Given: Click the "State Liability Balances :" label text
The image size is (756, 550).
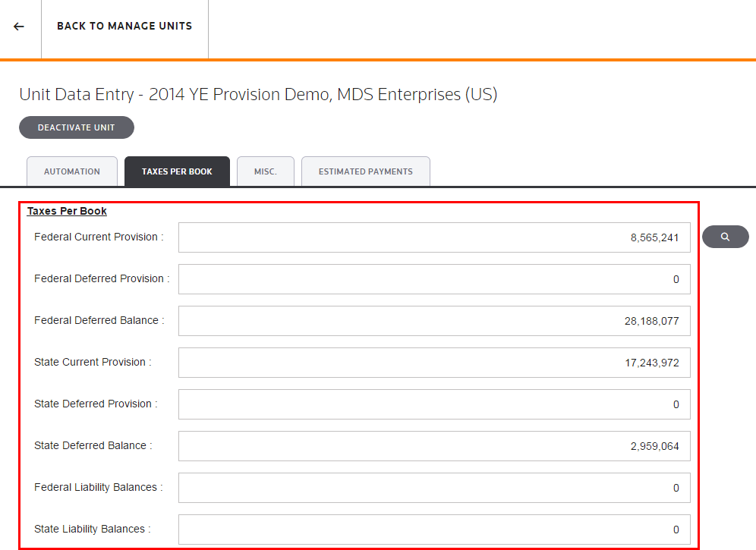Looking at the screenshot, I should tap(92, 529).
